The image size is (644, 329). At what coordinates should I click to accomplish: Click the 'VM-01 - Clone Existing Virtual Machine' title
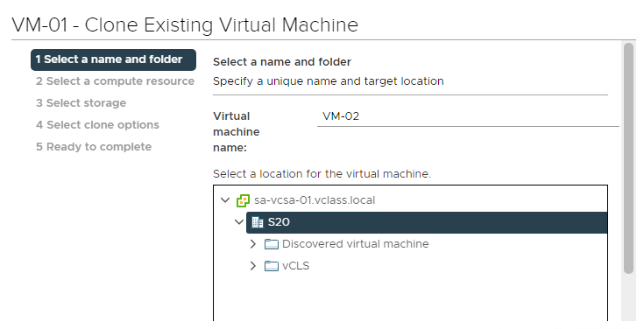185,25
